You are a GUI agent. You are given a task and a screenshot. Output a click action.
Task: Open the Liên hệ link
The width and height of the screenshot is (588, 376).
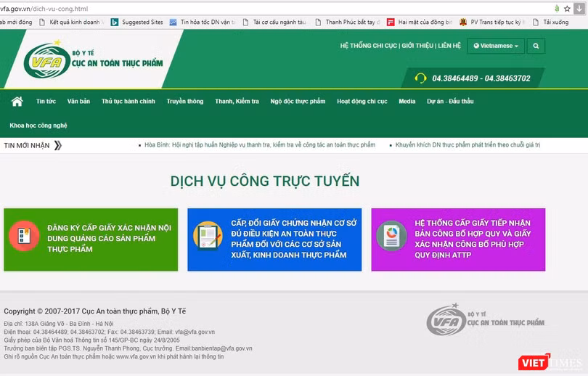coord(449,46)
